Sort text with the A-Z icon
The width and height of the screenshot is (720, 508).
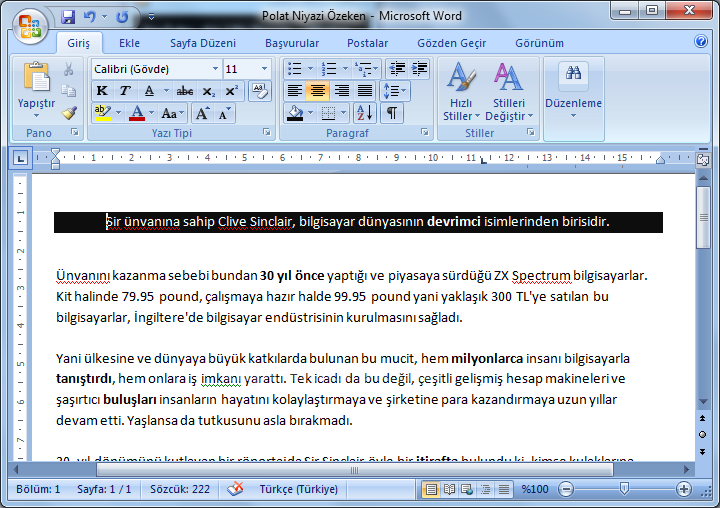click(x=366, y=113)
